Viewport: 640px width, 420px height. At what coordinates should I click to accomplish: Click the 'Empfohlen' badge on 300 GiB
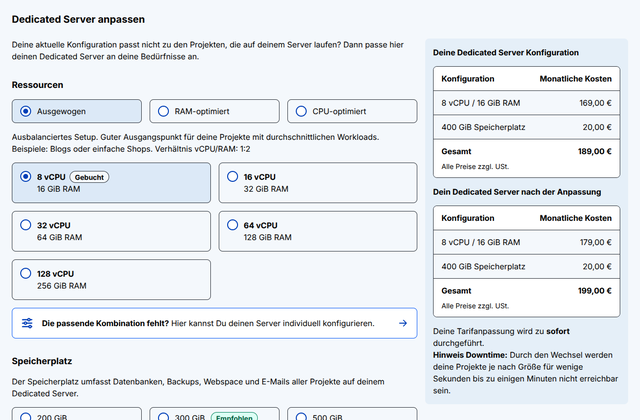tap(234, 416)
